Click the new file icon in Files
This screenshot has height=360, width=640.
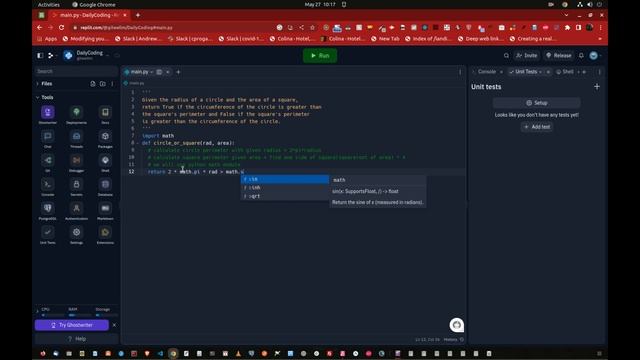(93, 84)
